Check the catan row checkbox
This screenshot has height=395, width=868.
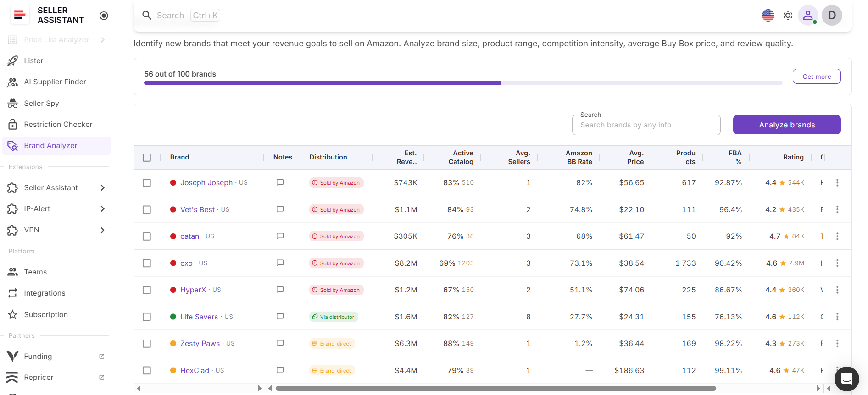(147, 236)
